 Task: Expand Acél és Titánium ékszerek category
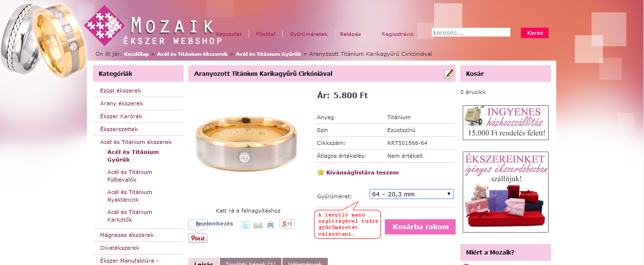click(135, 142)
